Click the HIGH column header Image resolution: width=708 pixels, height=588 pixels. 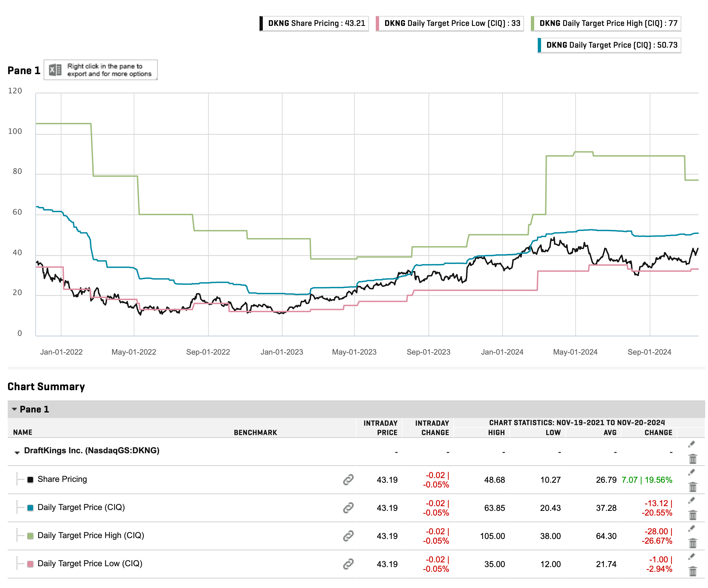click(x=496, y=433)
